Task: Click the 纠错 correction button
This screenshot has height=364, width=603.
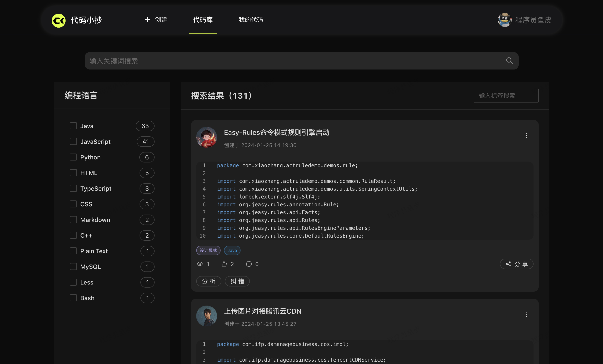Action: click(237, 281)
